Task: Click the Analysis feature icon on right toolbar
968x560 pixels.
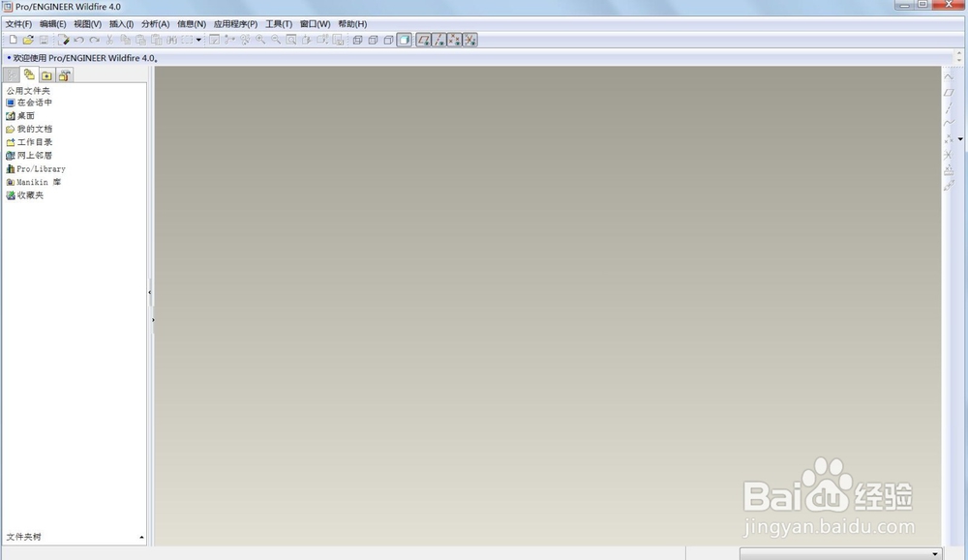Action: [949, 170]
